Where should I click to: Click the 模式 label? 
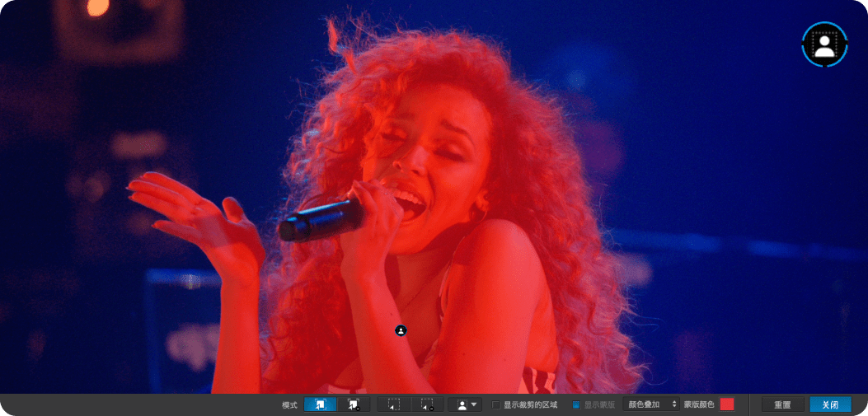[289, 404]
